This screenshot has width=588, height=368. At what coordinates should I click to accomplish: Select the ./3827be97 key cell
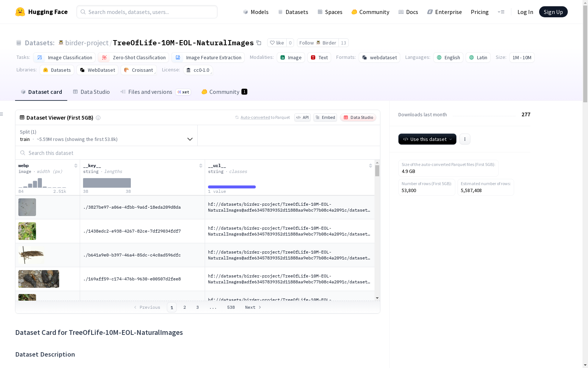[142, 207]
